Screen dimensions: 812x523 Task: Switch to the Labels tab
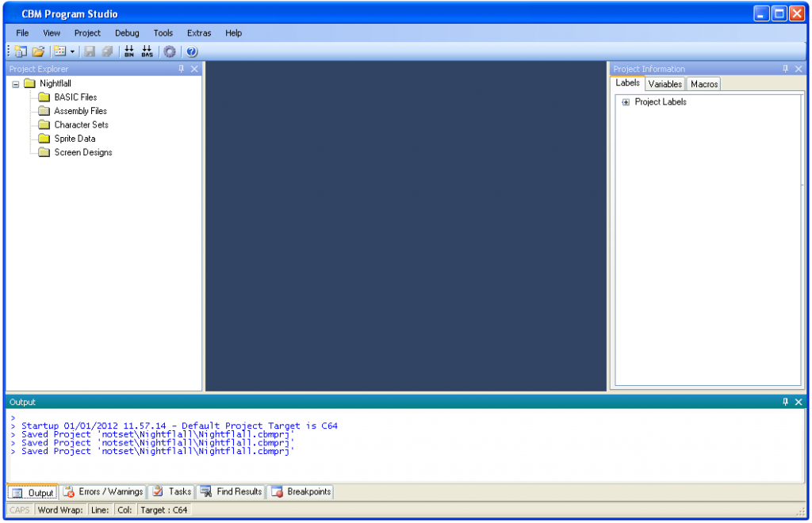click(628, 83)
